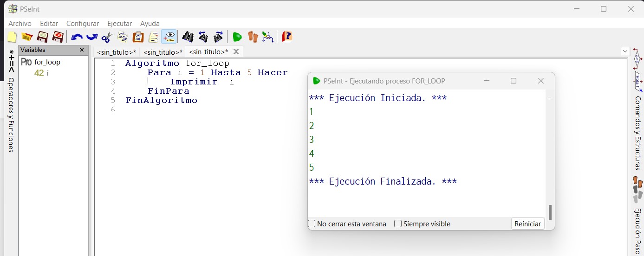Paste from the clipboard icon
The width and height of the screenshot is (644, 256).
click(x=138, y=37)
